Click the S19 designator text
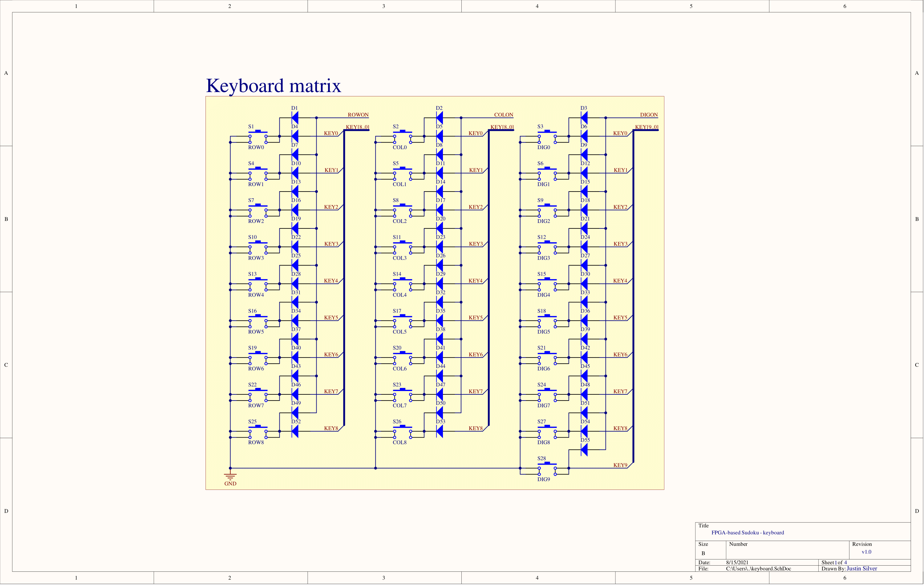Image resolution: width=924 pixels, height=585 pixels. pyautogui.click(x=253, y=348)
